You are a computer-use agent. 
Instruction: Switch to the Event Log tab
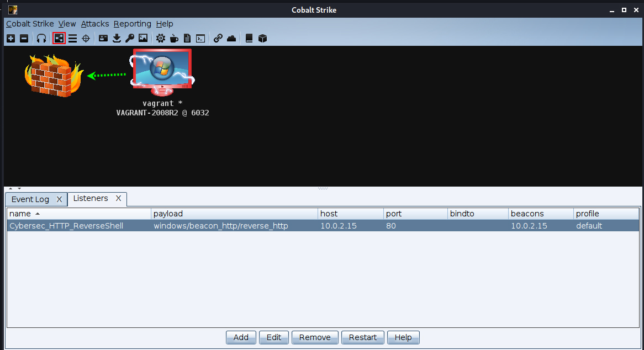(30, 199)
